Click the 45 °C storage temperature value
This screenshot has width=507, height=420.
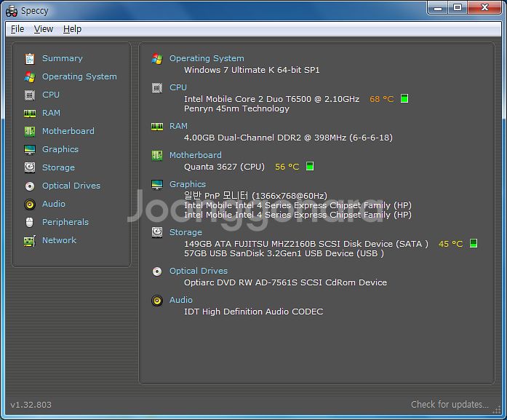point(451,244)
